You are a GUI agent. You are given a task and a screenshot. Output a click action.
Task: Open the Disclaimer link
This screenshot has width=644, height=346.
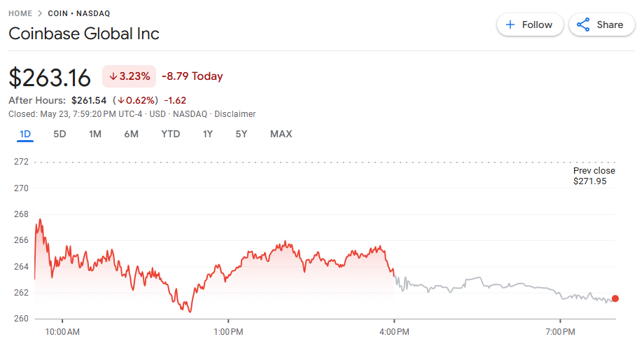pos(235,114)
